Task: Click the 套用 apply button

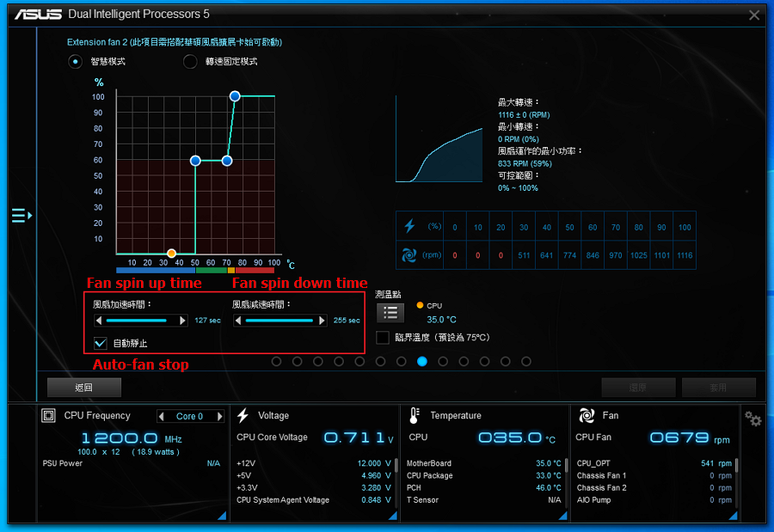Action: click(x=718, y=388)
